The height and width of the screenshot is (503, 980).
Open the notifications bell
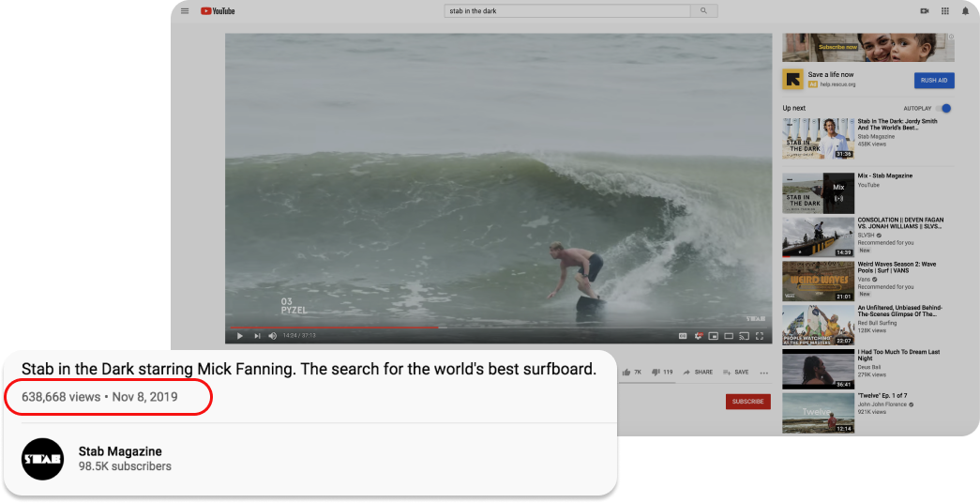[x=965, y=10]
